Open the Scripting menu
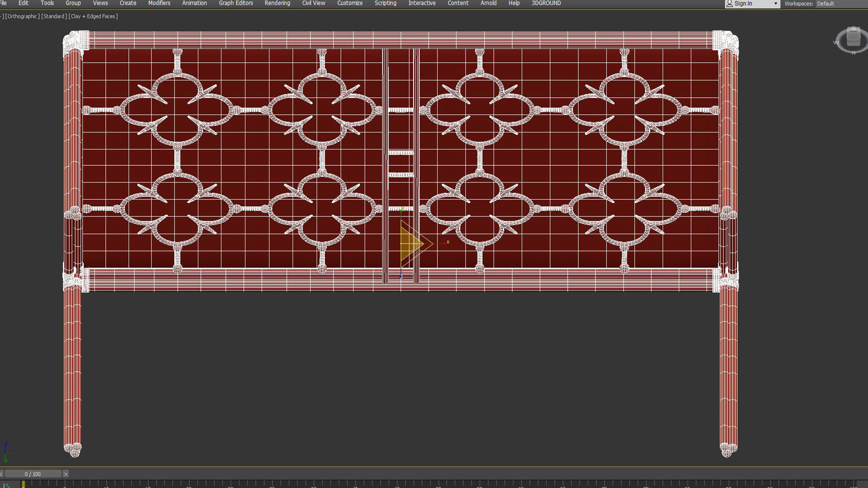The width and height of the screenshot is (868, 488). coord(385,3)
